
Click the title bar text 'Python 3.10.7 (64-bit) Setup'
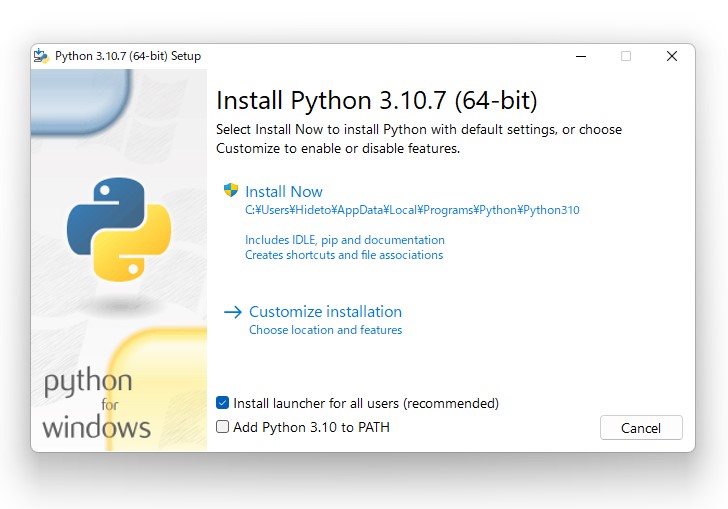click(x=128, y=56)
